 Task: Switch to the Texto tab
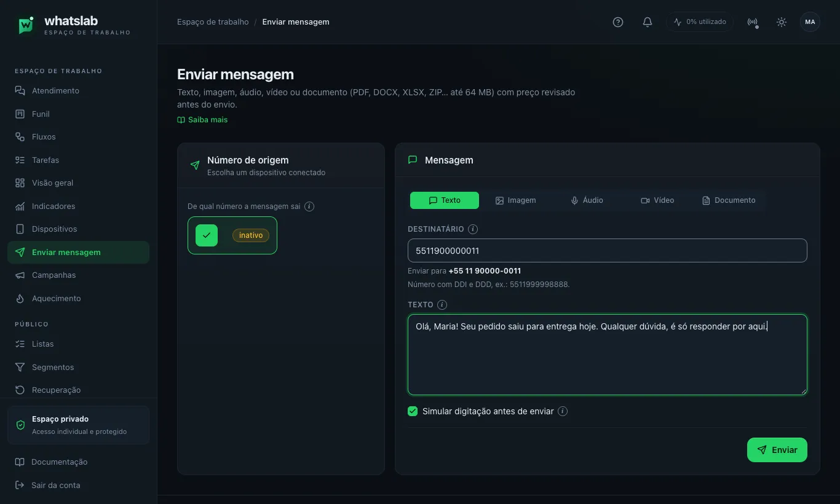point(445,200)
